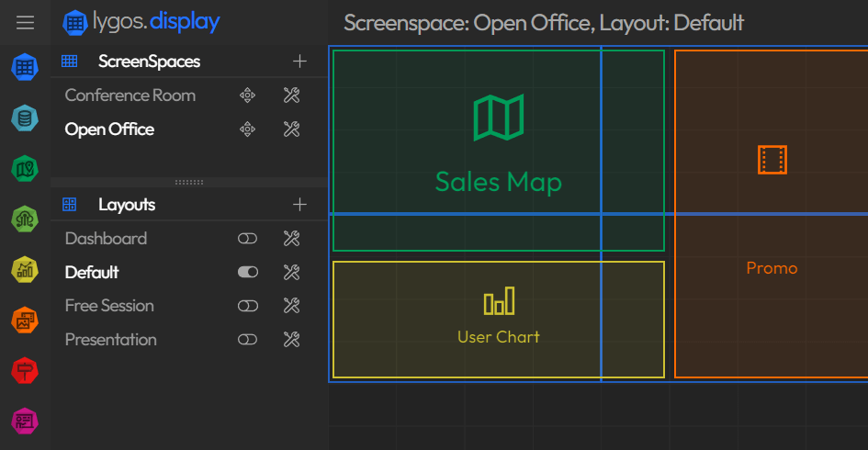
Task: Open the yellow chart sidebar icon
Action: click(x=25, y=270)
